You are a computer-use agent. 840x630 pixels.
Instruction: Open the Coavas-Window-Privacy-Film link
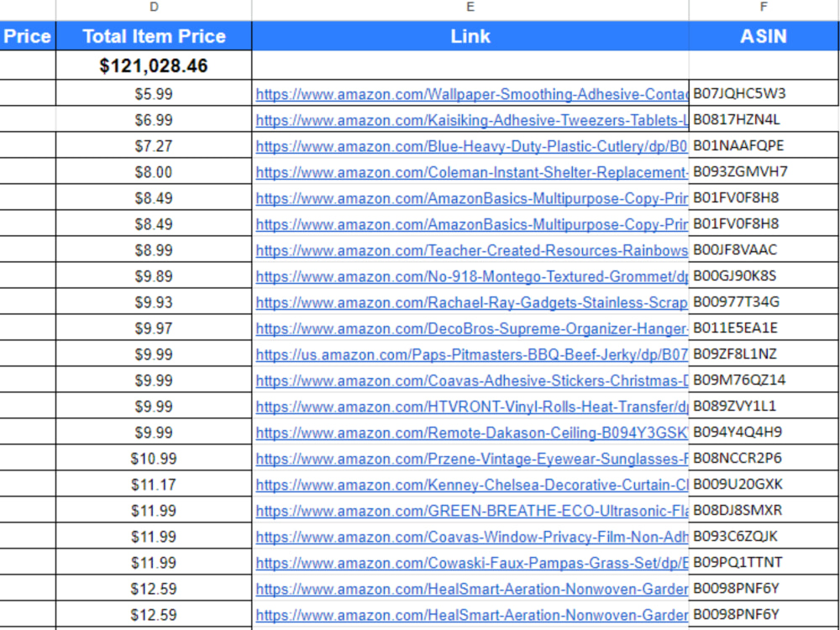click(472, 538)
